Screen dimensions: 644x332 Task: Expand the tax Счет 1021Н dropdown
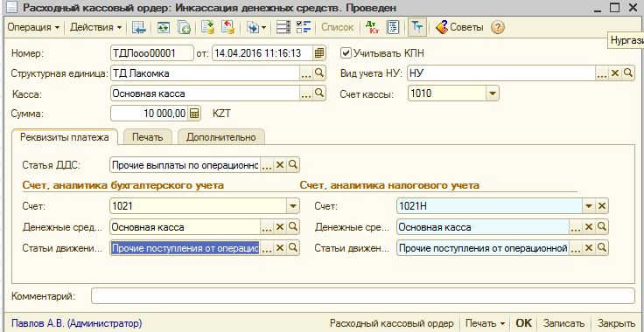click(589, 206)
